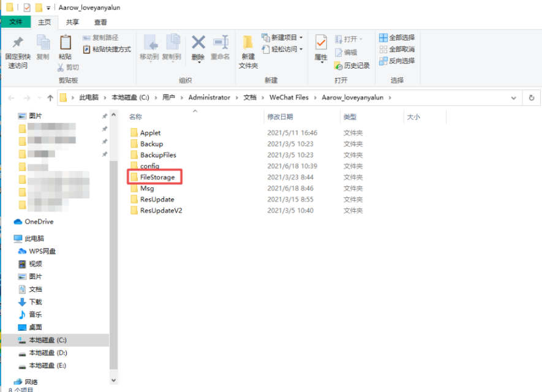Click the forward navigation arrow
The image size is (542, 392).
coord(26,98)
